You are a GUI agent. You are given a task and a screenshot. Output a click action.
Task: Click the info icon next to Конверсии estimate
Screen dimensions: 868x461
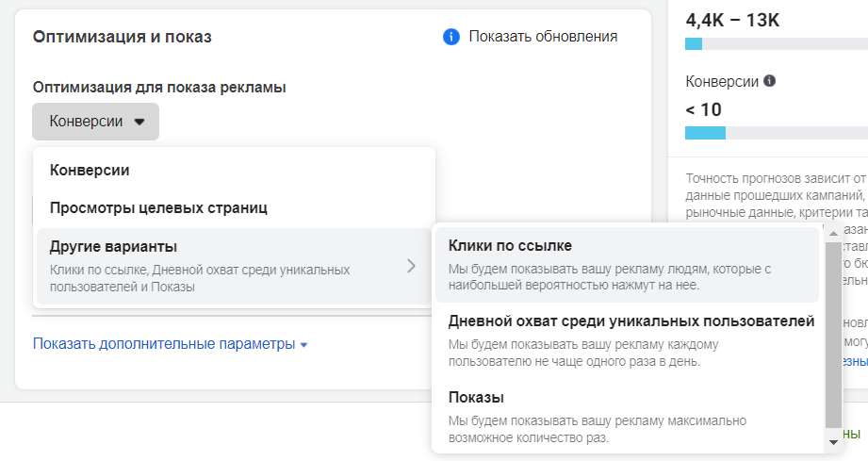pyautogui.click(x=769, y=81)
